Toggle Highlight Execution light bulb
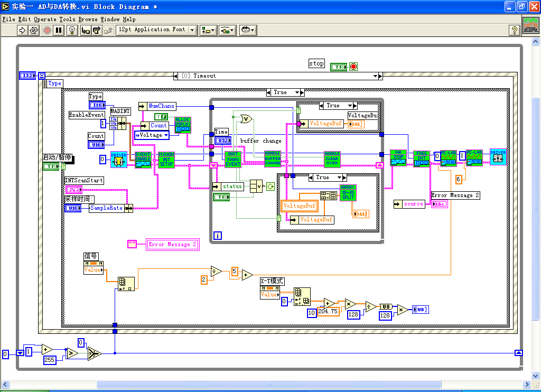 [x=72, y=30]
